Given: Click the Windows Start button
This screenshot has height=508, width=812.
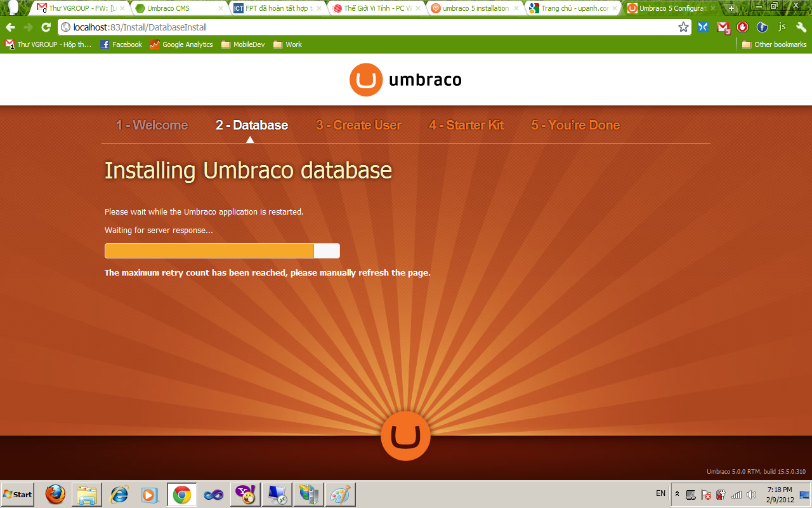Looking at the screenshot, I should point(18,494).
